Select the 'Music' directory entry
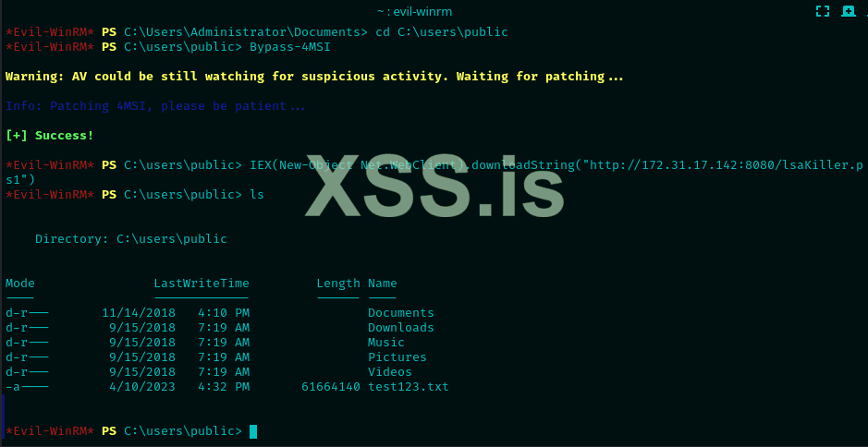The width and height of the screenshot is (868, 447). [386, 343]
